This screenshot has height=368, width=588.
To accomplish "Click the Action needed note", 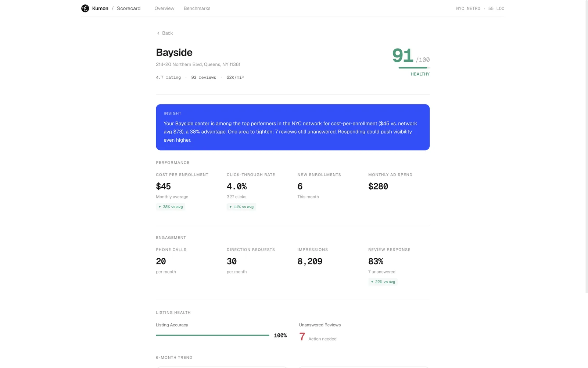I will (x=323, y=339).
